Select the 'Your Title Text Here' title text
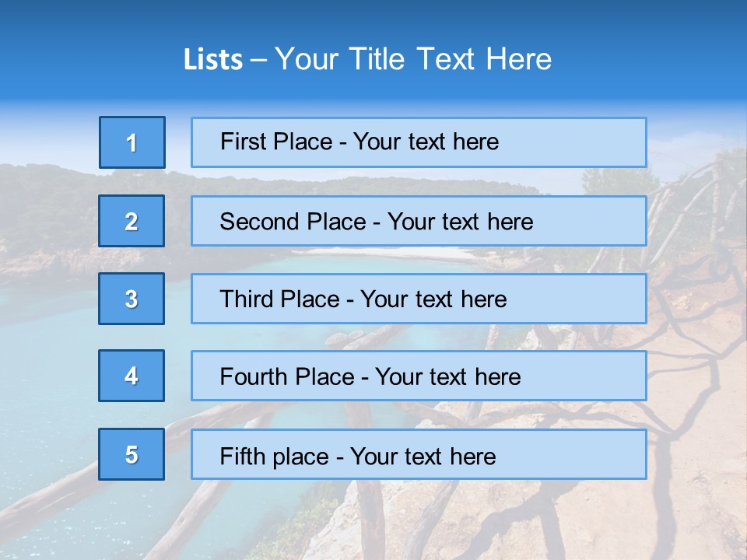This screenshot has width=747, height=560. [x=413, y=59]
